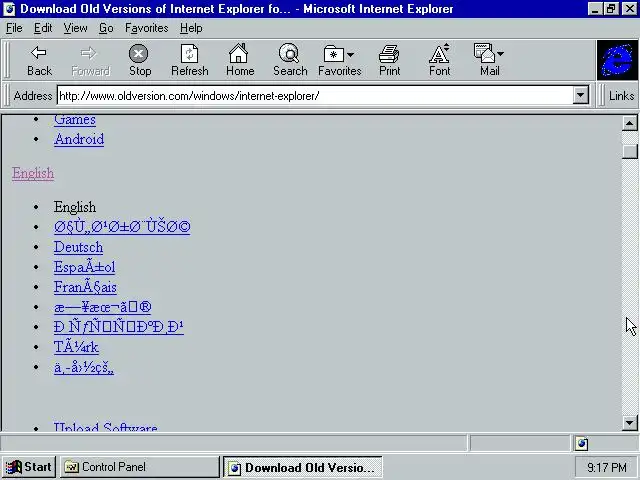The image size is (640, 480).
Task: Go back with the Back toolbar button
Action: point(39,60)
